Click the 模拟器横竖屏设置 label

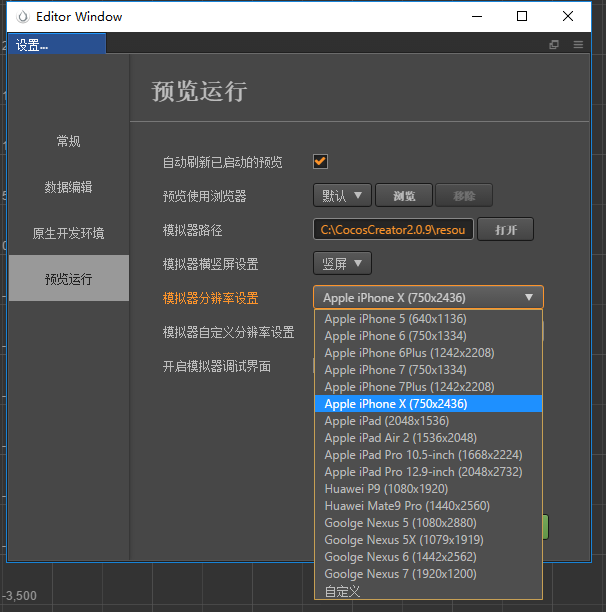coord(210,264)
